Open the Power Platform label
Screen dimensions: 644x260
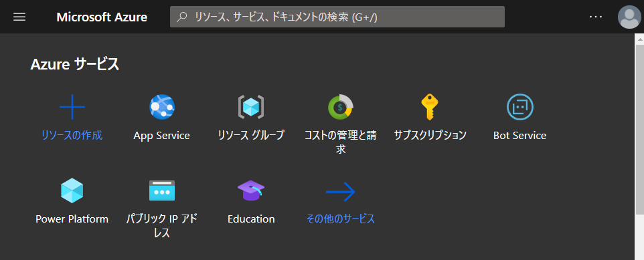click(72, 219)
